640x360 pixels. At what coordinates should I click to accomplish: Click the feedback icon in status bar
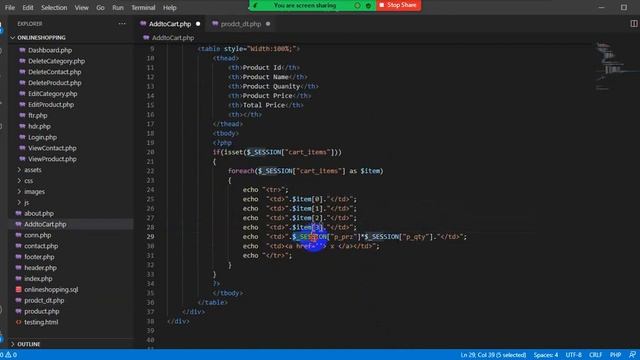coord(632,355)
